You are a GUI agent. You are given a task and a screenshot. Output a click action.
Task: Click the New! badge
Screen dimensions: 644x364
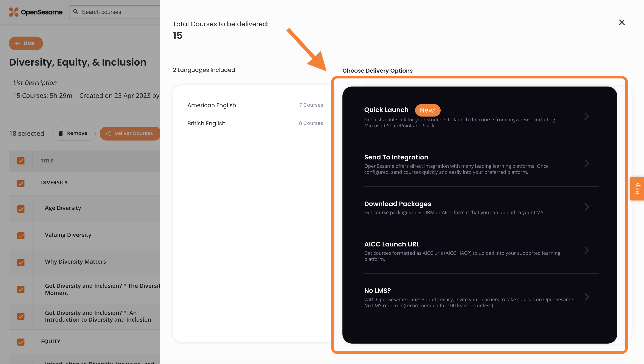coord(428,110)
